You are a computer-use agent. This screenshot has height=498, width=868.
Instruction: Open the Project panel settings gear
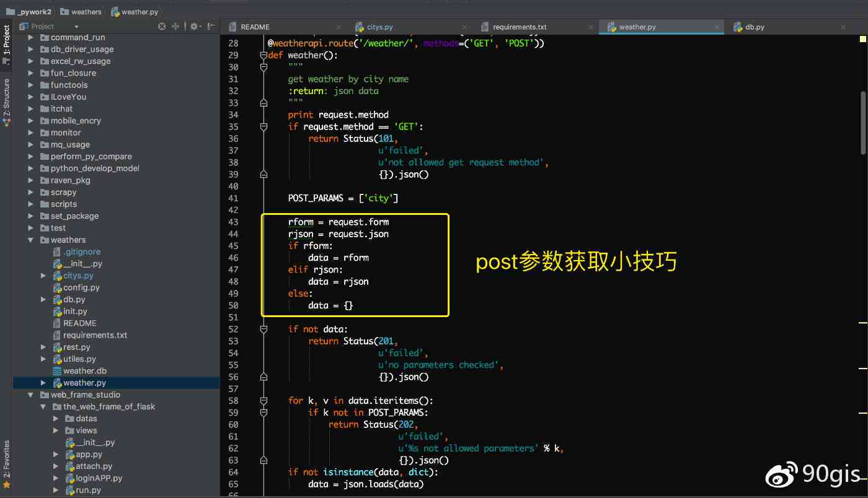(193, 26)
